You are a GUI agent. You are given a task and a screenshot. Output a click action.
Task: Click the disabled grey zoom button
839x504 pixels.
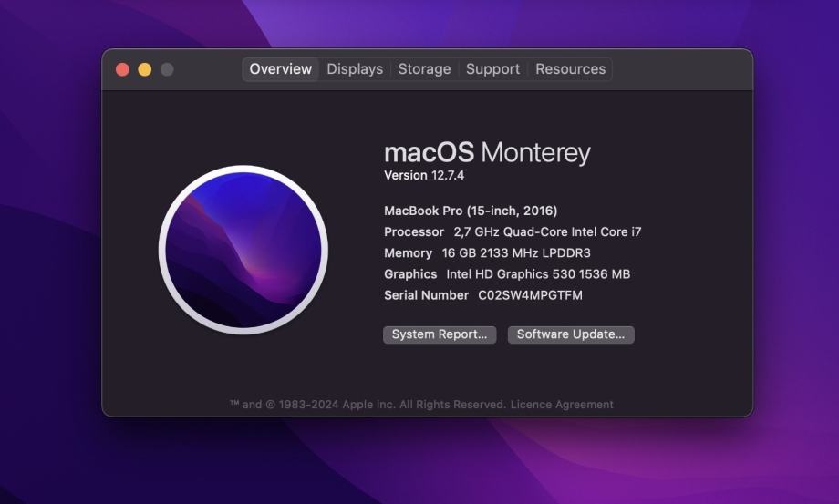[x=167, y=69]
